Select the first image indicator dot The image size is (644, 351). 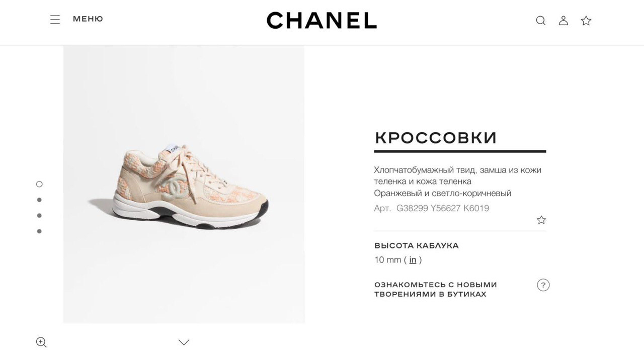(x=39, y=184)
